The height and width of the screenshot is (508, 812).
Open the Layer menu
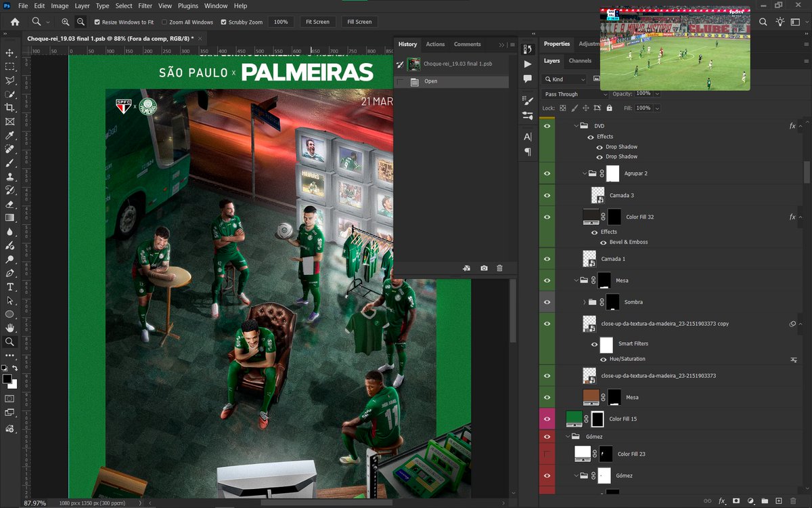[x=82, y=6]
